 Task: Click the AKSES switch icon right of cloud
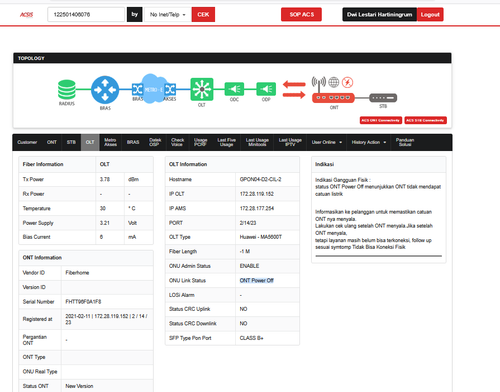(x=170, y=89)
